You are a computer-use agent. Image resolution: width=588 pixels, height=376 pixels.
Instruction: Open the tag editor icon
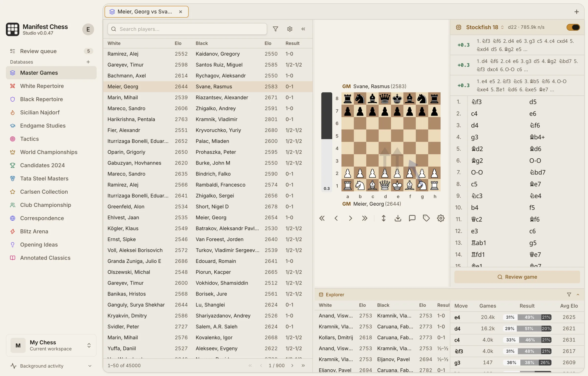tap(426, 218)
